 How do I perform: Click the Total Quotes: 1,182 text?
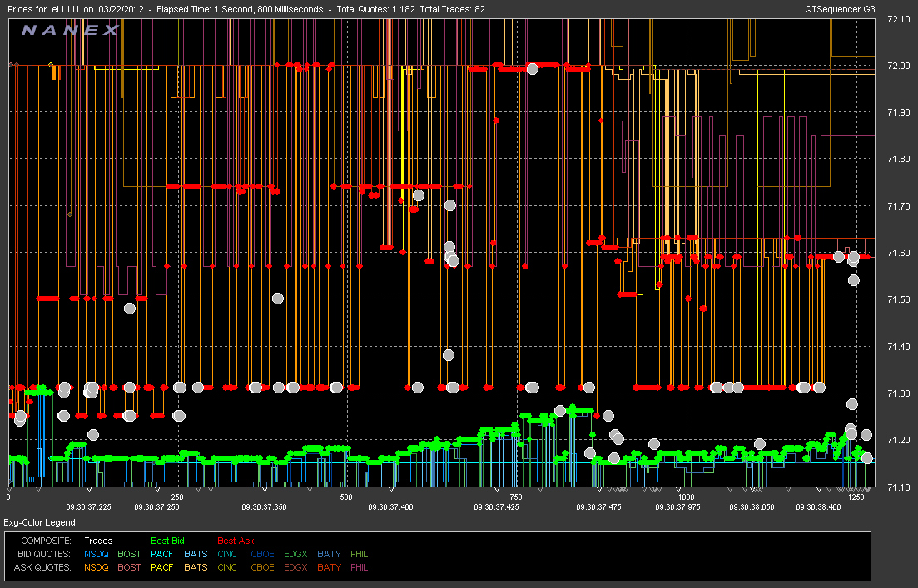point(376,9)
